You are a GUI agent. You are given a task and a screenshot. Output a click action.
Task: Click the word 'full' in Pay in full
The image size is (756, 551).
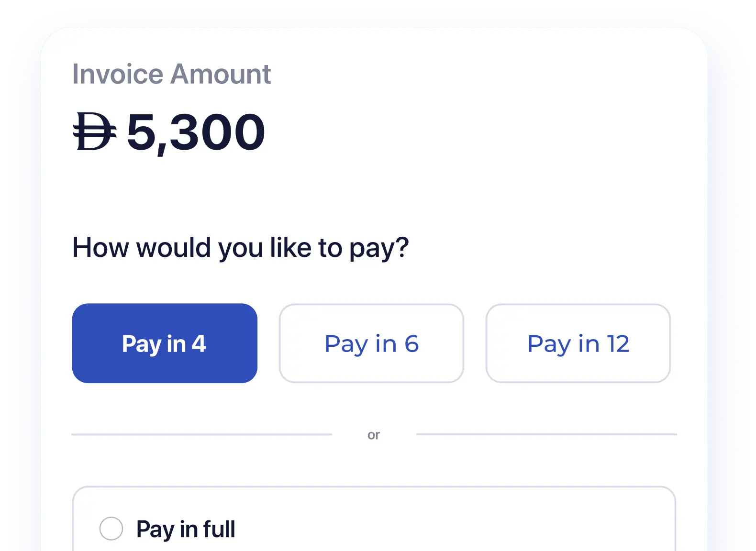[x=219, y=529]
